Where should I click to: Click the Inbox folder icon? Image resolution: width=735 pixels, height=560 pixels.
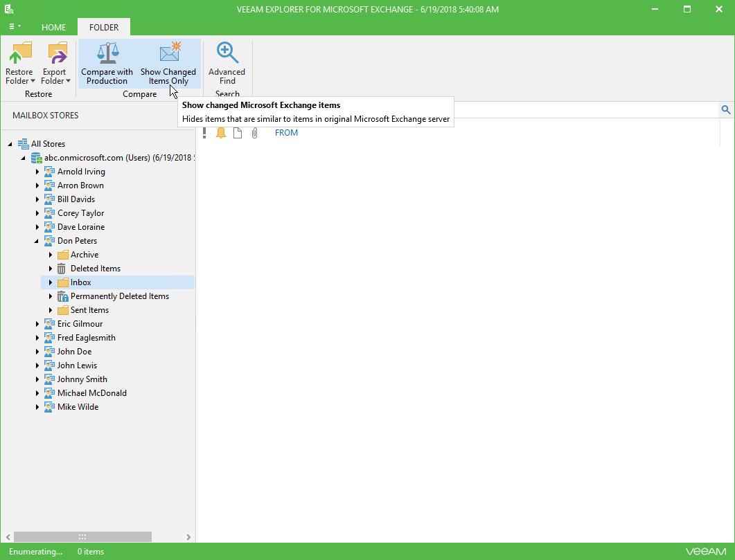tap(63, 282)
